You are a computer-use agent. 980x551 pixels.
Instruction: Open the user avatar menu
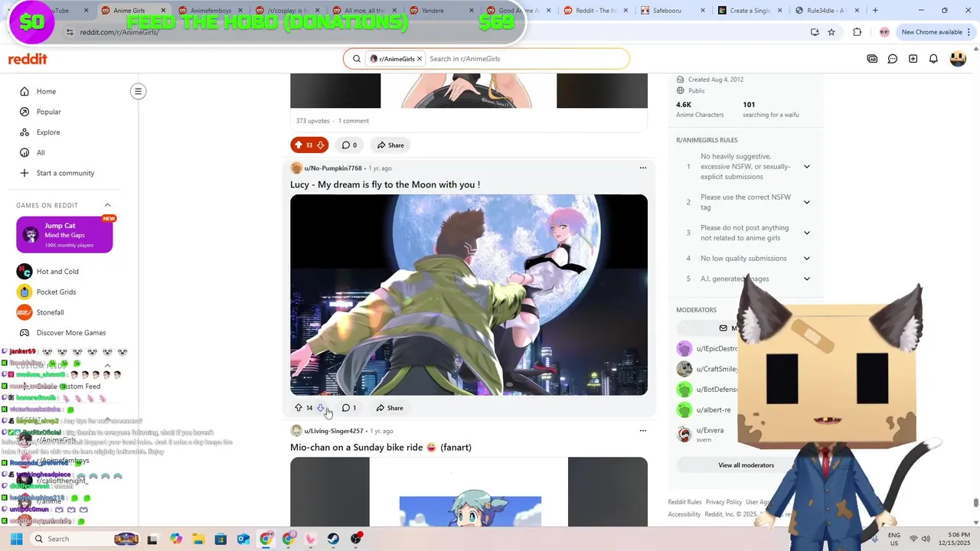[x=958, y=59]
